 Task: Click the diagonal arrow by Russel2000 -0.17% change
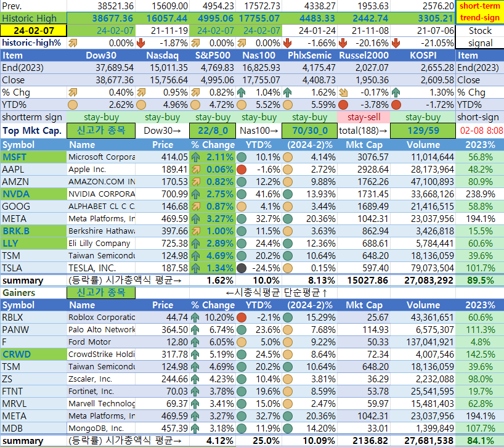point(343,93)
